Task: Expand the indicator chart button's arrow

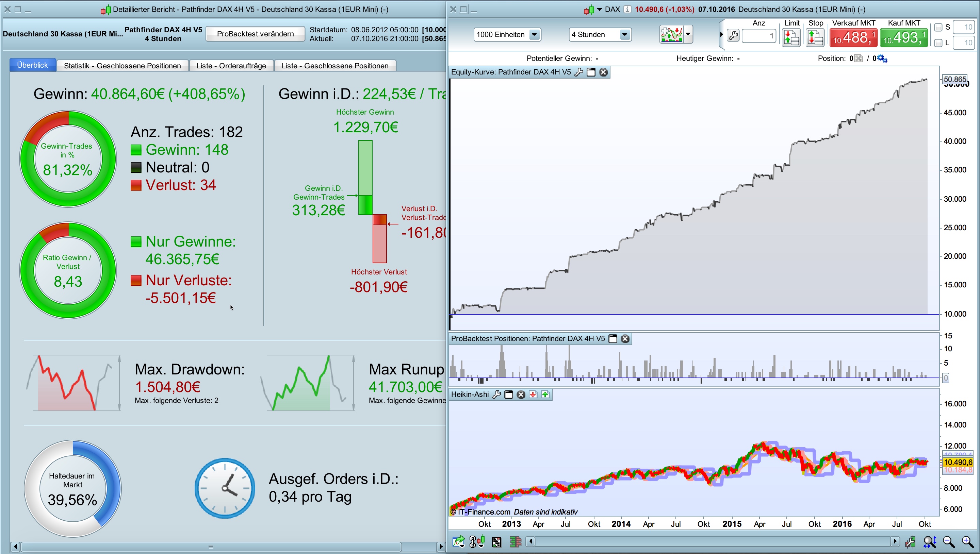Action: (x=688, y=34)
